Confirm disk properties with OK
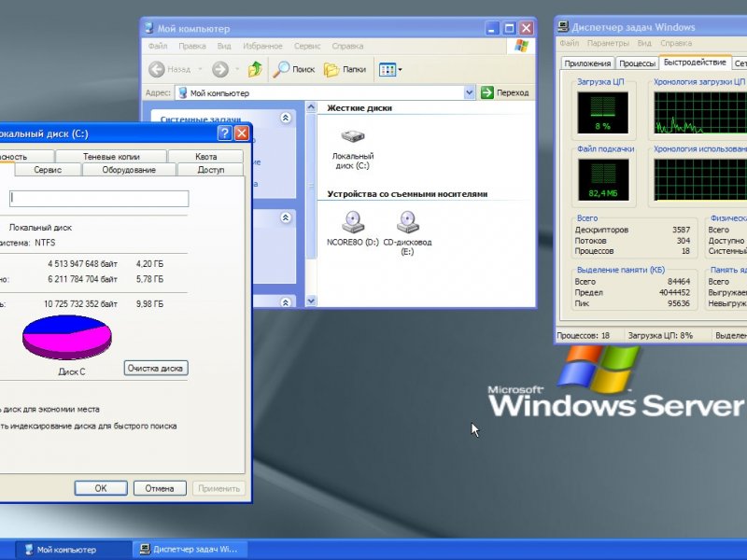 tap(101, 488)
